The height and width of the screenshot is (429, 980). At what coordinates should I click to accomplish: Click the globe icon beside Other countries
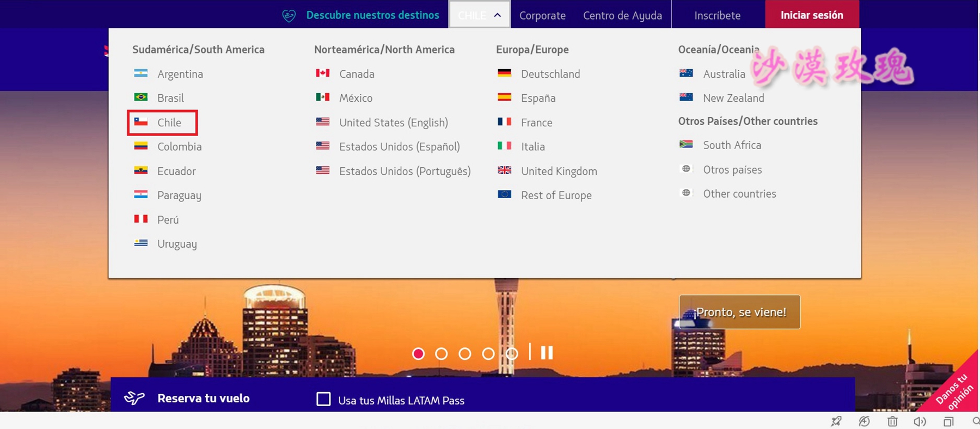pyautogui.click(x=687, y=193)
